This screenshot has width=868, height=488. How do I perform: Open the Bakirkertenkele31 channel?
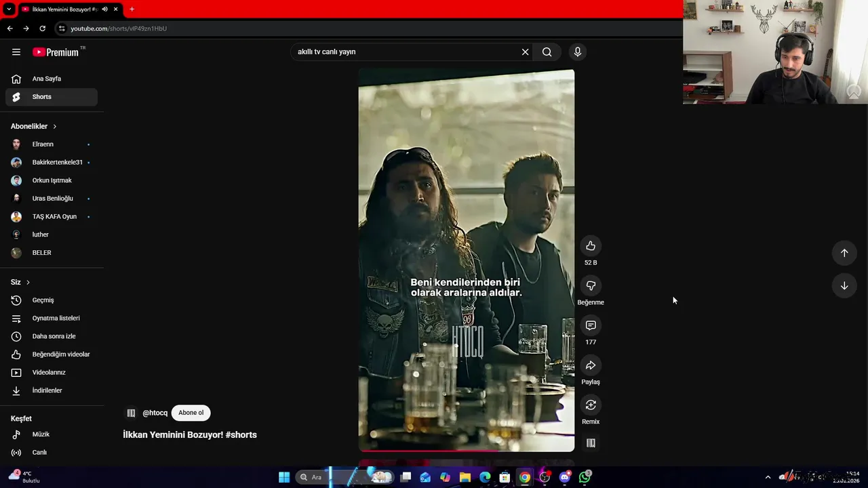click(x=52, y=163)
